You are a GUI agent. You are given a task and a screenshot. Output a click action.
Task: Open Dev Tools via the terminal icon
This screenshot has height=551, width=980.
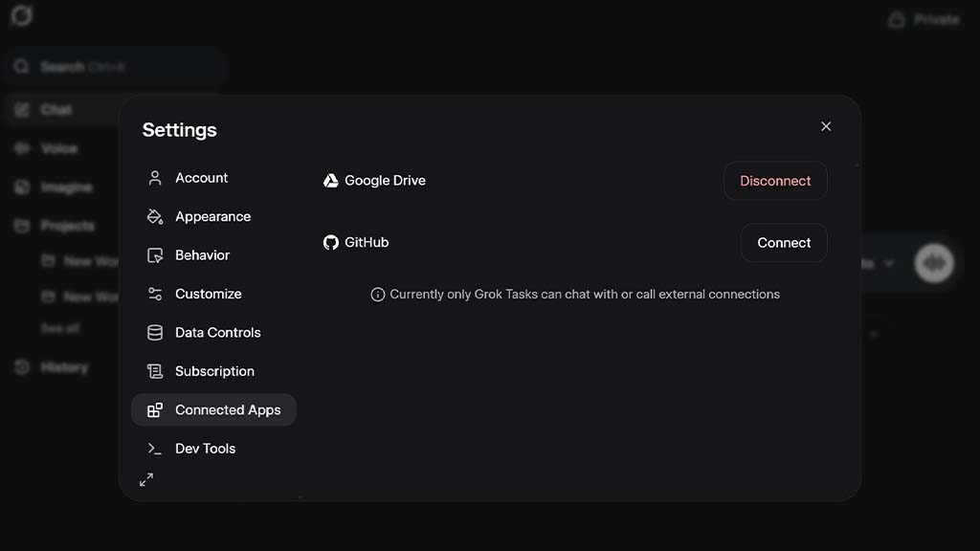coord(154,448)
